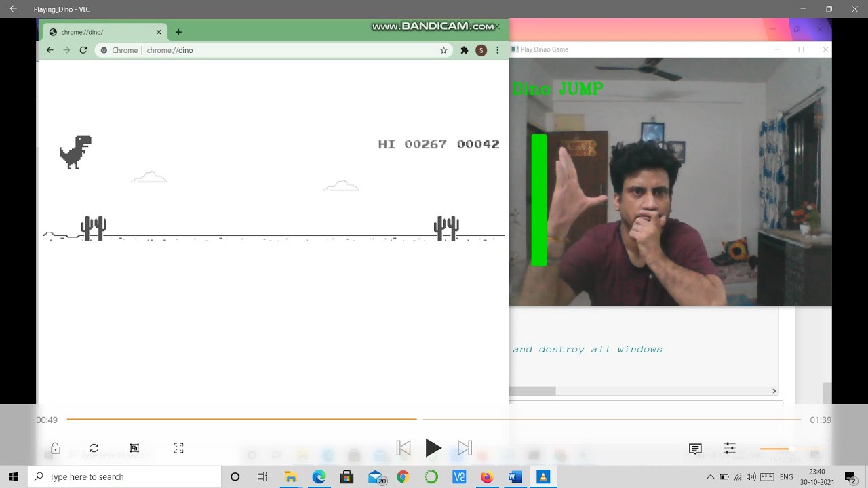This screenshot has height=488, width=868.
Task: Open Chrome's extensions puzzle icon
Action: pos(465,50)
